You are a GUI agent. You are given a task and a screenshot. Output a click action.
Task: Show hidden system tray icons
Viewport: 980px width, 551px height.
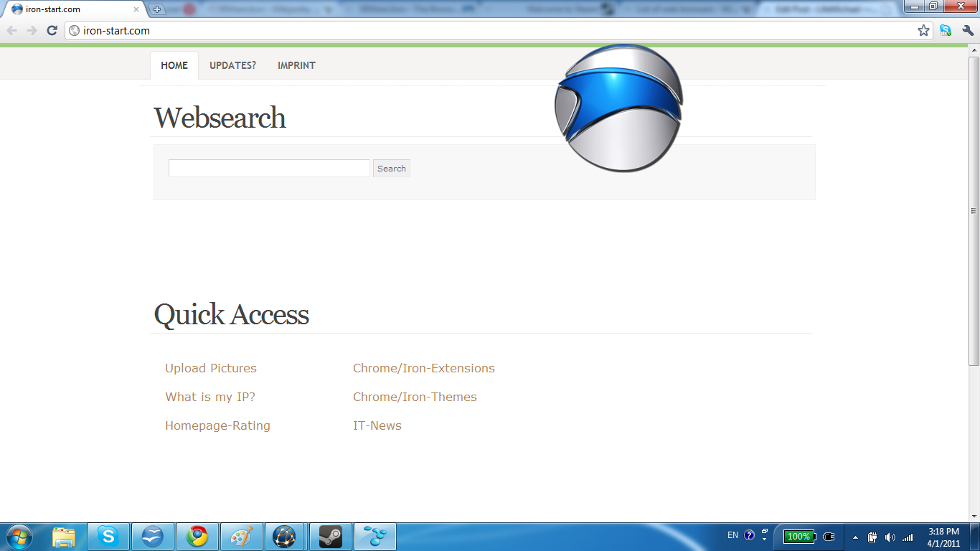coord(855,537)
